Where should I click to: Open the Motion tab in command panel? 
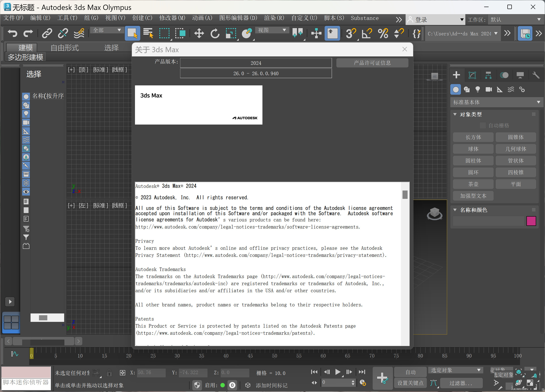(x=504, y=75)
